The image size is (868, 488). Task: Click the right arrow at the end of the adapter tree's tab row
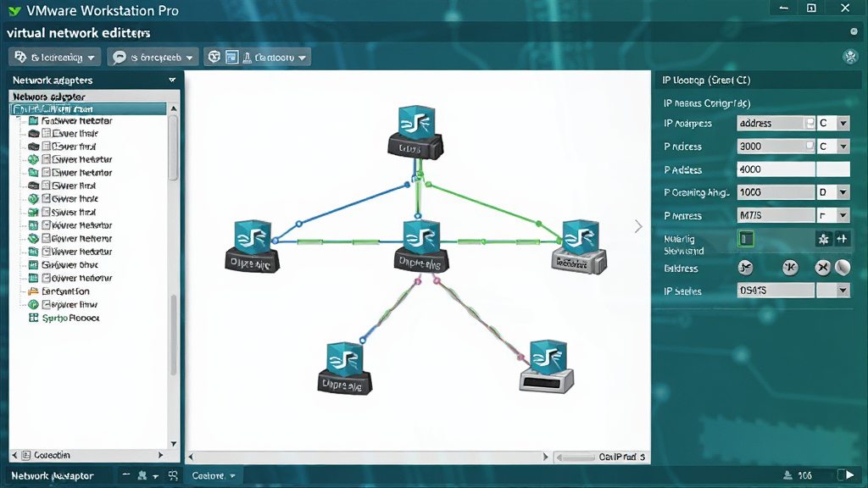click(160, 455)
